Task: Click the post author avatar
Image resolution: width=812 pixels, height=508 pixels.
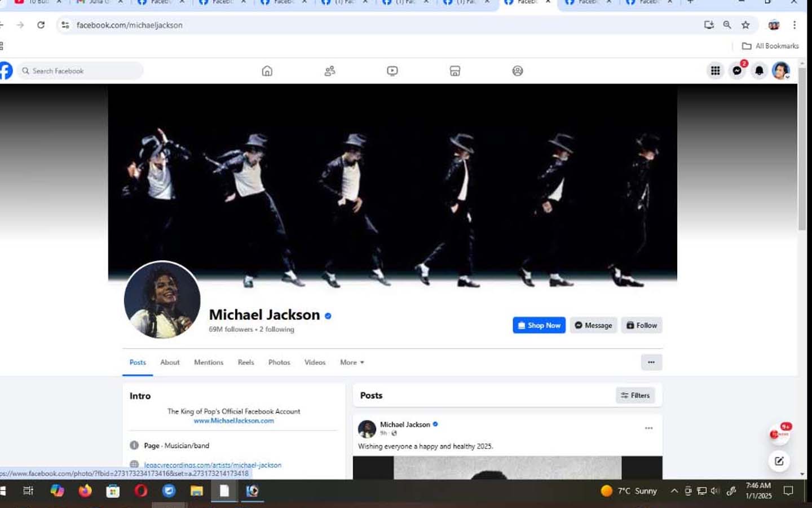Action: (x=367, y=429)
